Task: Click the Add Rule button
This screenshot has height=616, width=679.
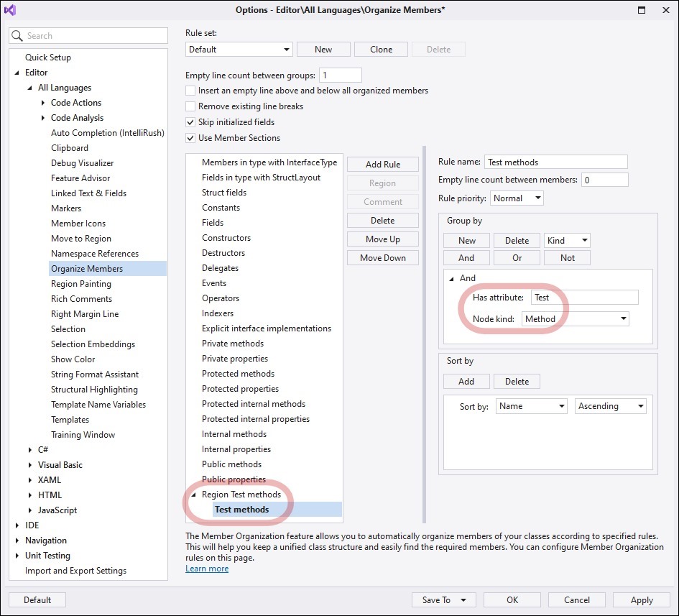Action: (x=383, y=164)
